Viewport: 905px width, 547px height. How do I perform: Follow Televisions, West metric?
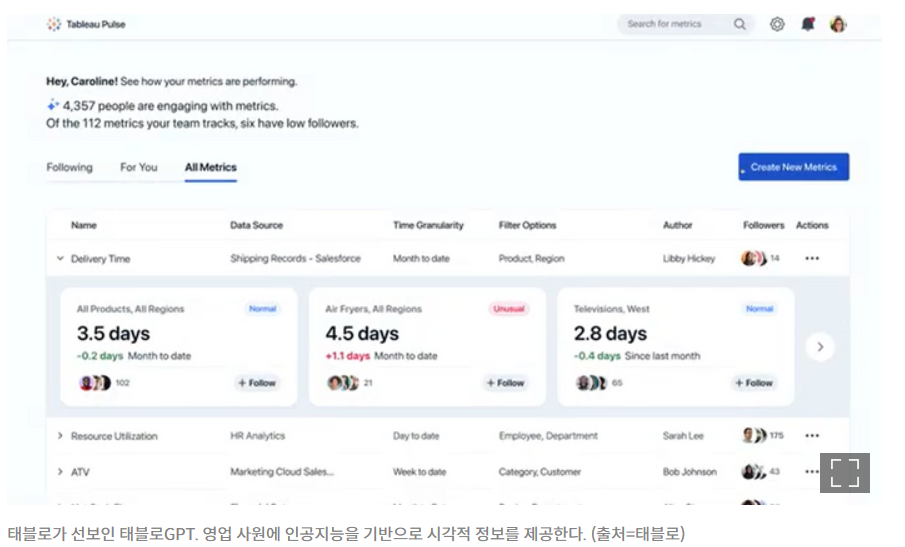tap(753, 383)
